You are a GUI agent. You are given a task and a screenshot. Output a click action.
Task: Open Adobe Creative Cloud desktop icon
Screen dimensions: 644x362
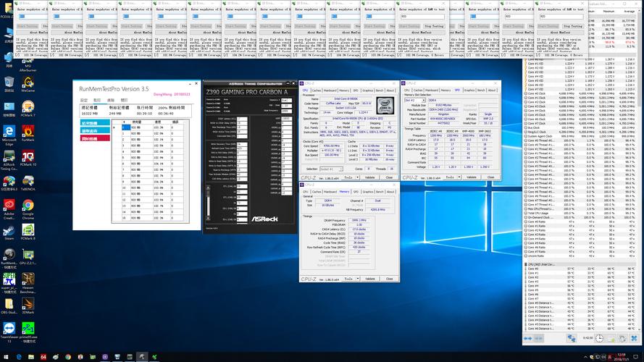tap(9, 209)
